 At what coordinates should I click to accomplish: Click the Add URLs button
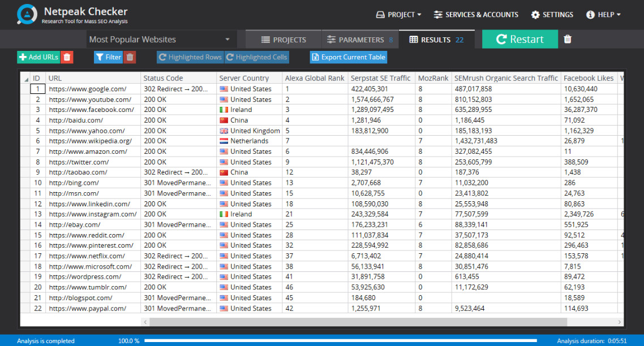point(38,57)
